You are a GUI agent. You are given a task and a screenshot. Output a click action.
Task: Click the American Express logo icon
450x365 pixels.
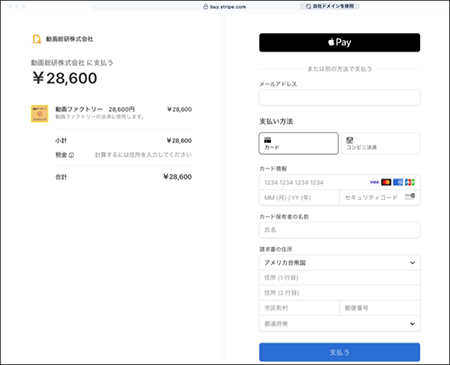(x=398, y=182)
